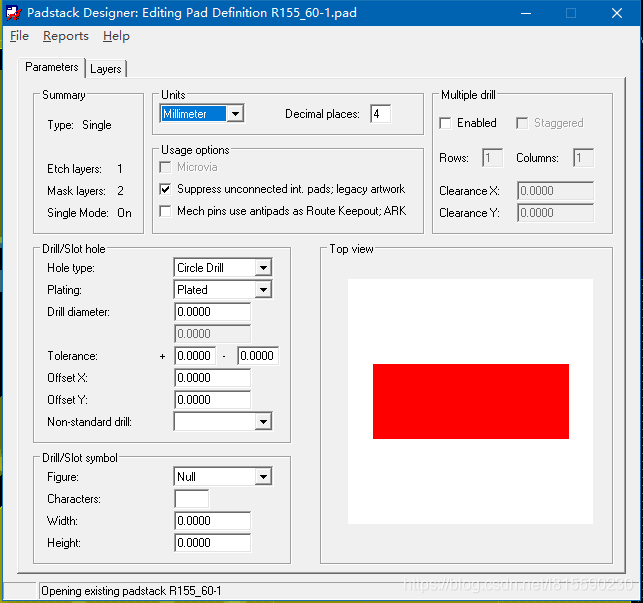The height and width of the screenshot is (603, 643).
Task: Click the Drill diameter input field
Action: click(212, 312)
